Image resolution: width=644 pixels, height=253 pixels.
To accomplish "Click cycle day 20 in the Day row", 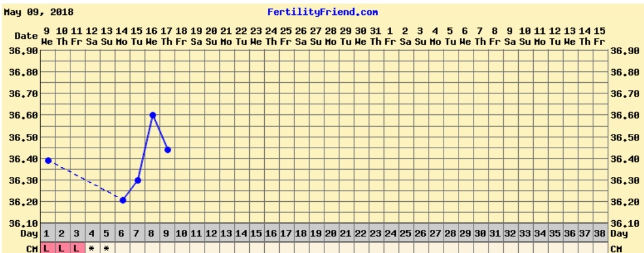I will coord(330,235).
